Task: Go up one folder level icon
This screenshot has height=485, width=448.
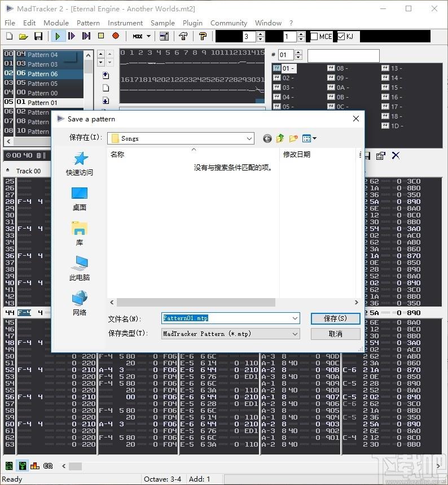Action: tap(280, 138)
